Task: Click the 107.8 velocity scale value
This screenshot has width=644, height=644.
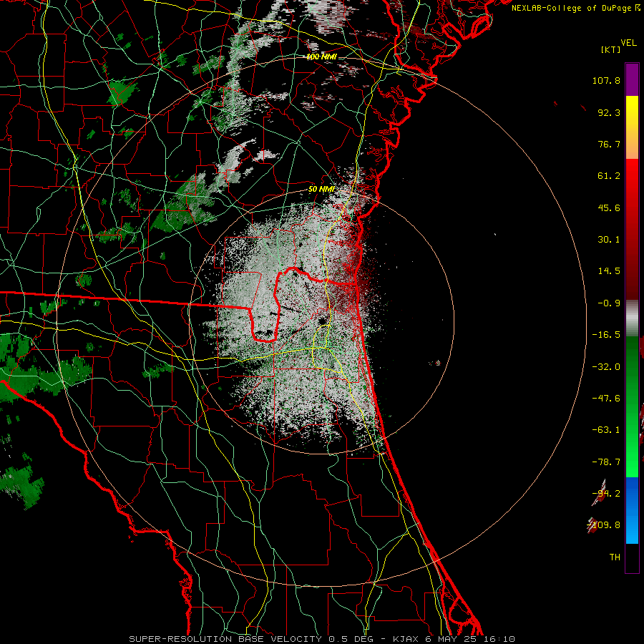Action: click(x=606, y=80)
